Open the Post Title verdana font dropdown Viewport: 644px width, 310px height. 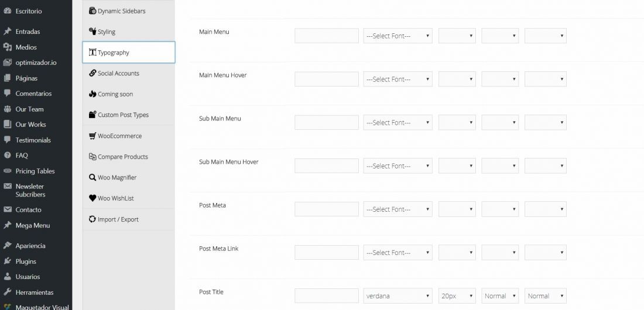398,295
